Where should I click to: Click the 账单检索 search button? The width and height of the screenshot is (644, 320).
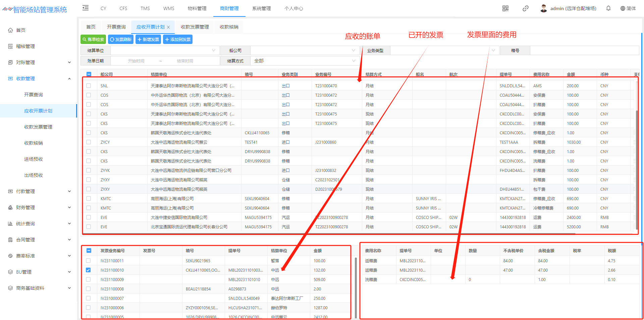[93, 40]
